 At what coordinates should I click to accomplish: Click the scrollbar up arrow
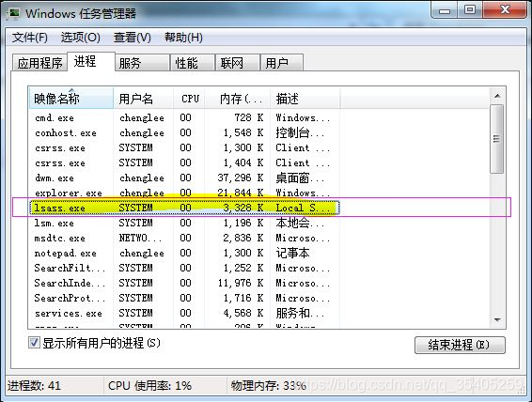tap(497, 96)
